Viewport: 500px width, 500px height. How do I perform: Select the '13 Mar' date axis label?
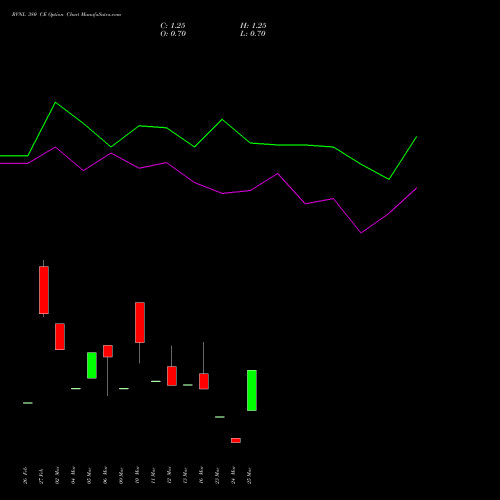tap(185, 476)
